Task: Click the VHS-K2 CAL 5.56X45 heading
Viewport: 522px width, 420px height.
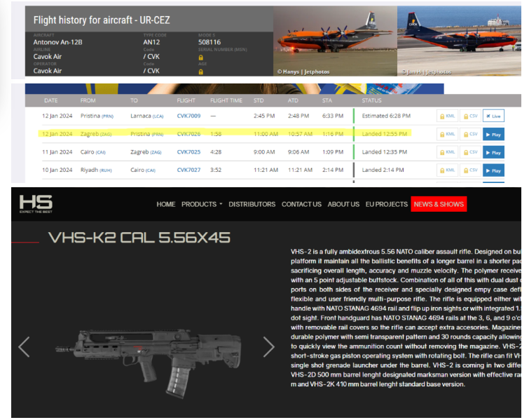Action: pyautogui.click(x=139, y=238)
